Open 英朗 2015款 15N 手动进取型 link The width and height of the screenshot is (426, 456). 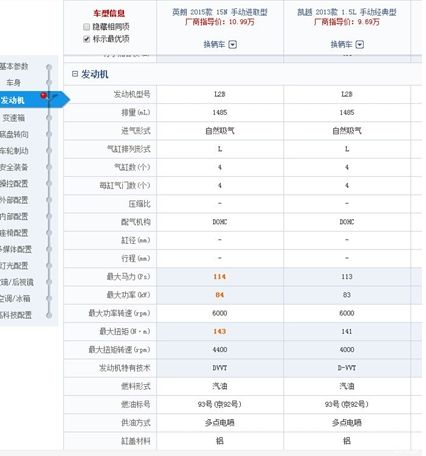point(220,12)
